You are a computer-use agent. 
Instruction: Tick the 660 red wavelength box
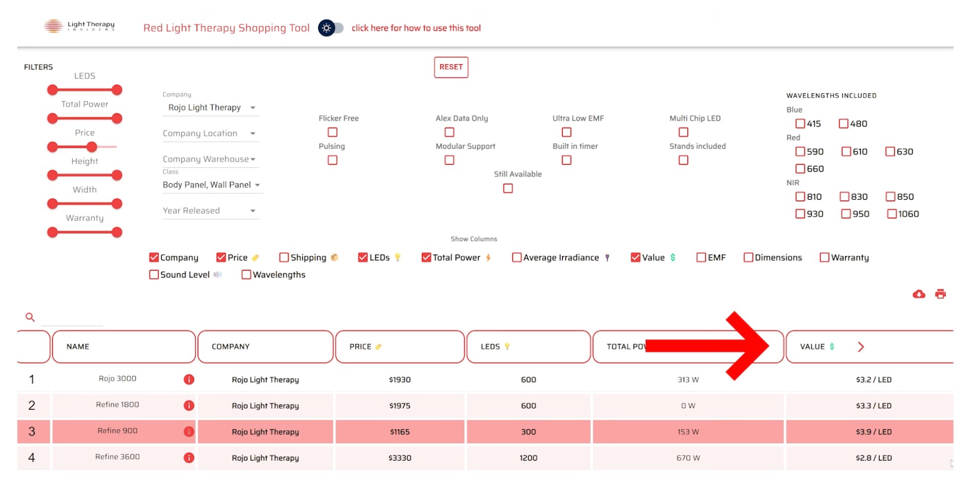click(800, 168)
